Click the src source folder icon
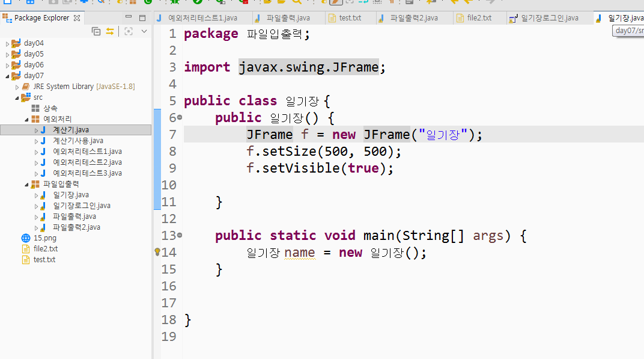Image resolution: width=644 pixels, height=359 pixels. pos(26,97)
